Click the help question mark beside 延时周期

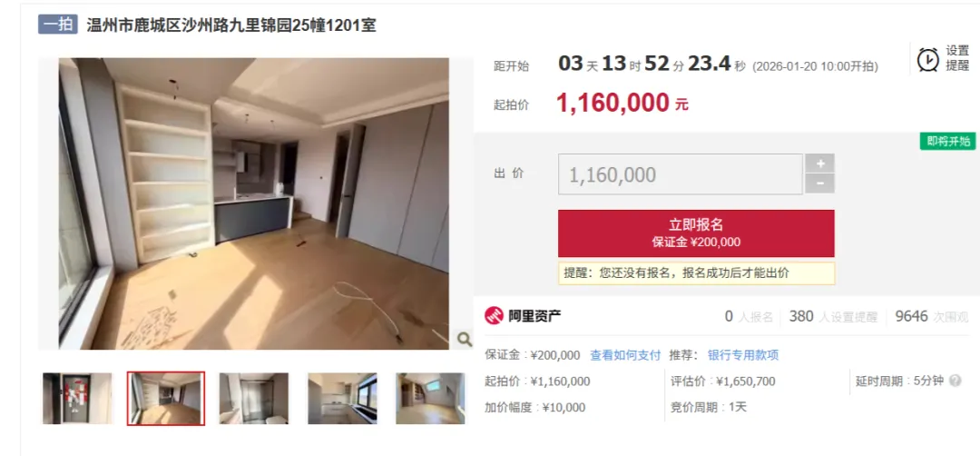pyautogui.click(x=955, y=381)
